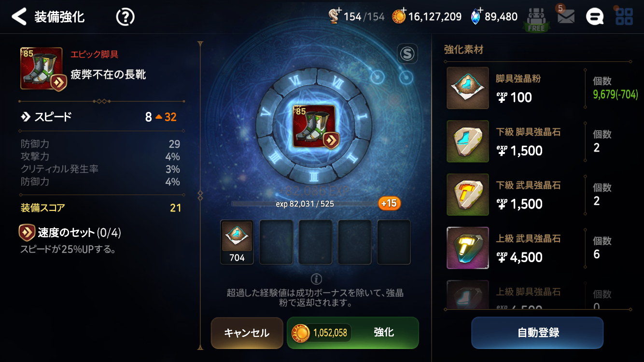The width and height of the screenshot is (644, 362).
Task: Open the chat bubble icon
Action: [595, 17]
